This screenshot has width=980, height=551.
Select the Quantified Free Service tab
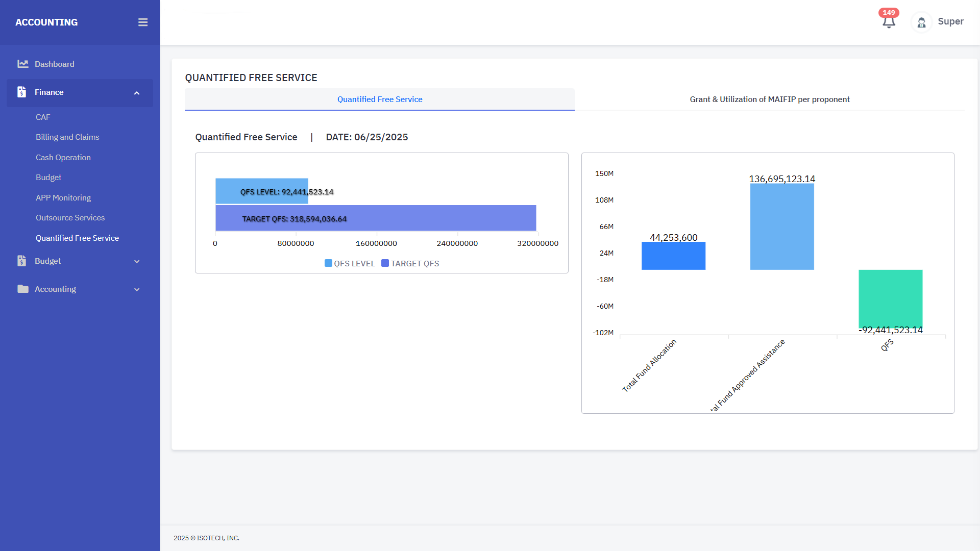[x=379, y=99]
